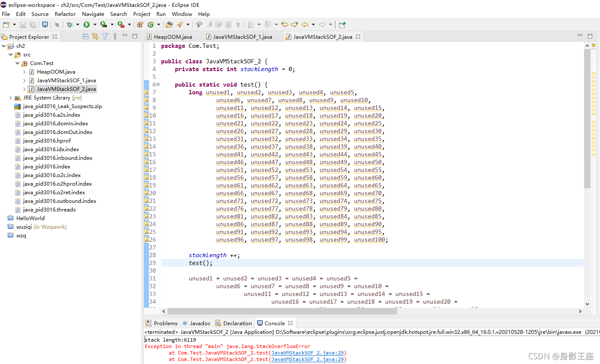Switch to the Declaration tab

[233, 323]
